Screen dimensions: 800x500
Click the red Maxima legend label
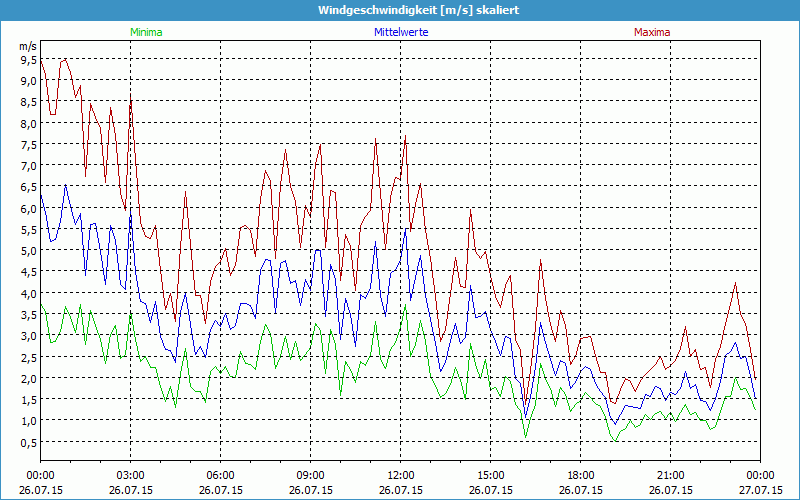pos(652,32)
